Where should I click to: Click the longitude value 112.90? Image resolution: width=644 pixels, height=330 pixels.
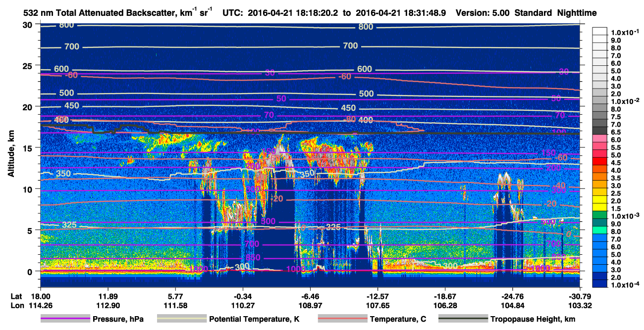pos(107,305)
